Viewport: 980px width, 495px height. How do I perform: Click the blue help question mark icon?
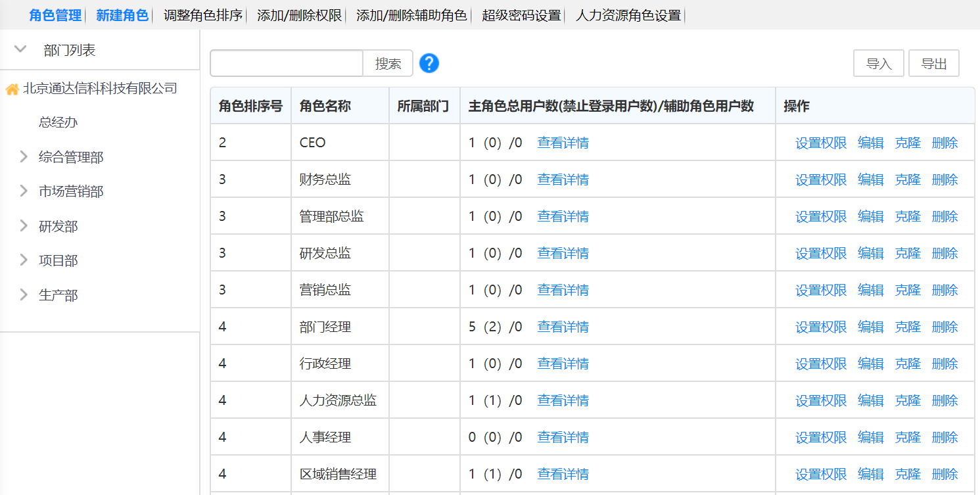click(x=429, y=63)
